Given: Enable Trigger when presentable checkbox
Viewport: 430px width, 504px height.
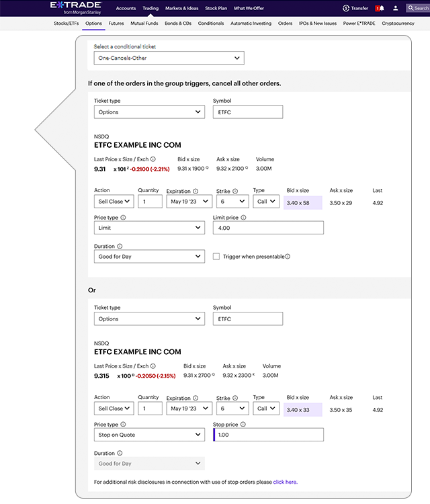Looking at the screenshot, I should (216, 257).
